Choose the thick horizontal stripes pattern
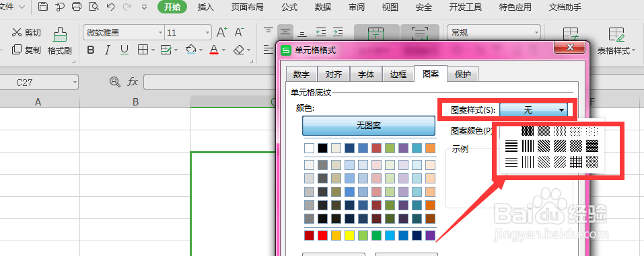Image resolution: width=644 pixels, height=256 pixels. tap(511, 146)
